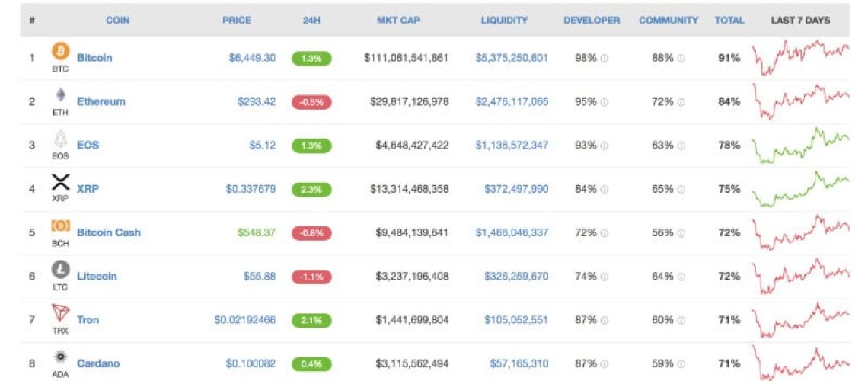868x381 pixels.
Task: Click Bitcoin Cash price $548.37
Action: coord(257,232)
